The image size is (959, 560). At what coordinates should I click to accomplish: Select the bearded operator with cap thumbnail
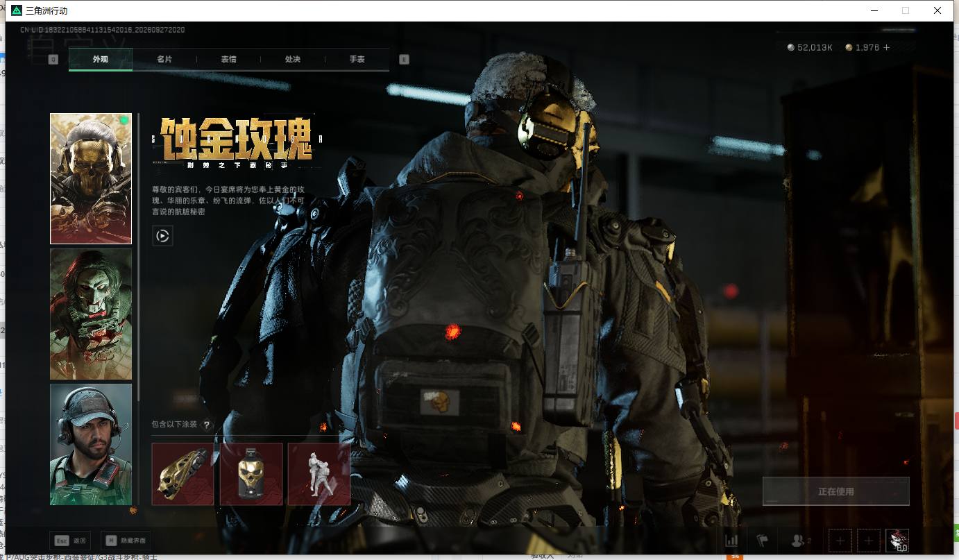pos(91,444)
